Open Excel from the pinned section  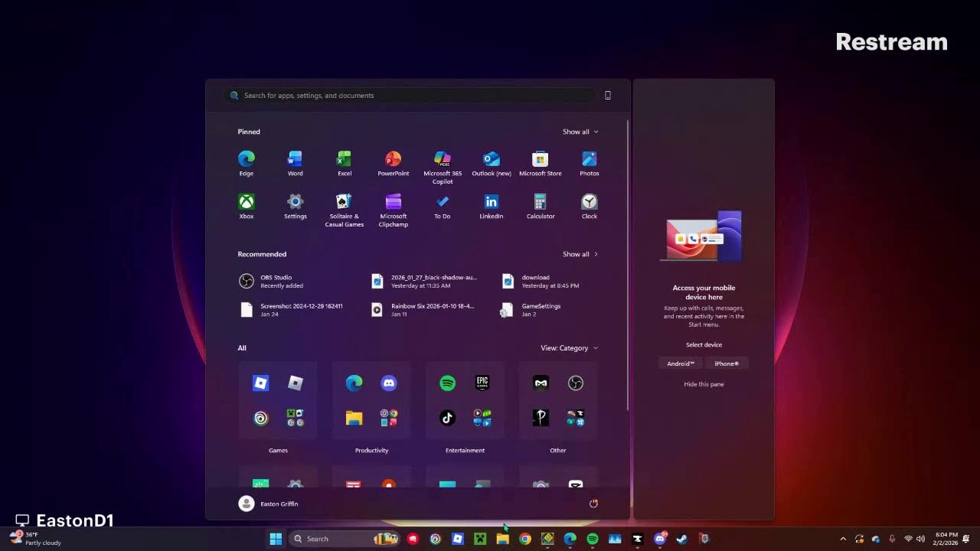[x=345, y=163]
